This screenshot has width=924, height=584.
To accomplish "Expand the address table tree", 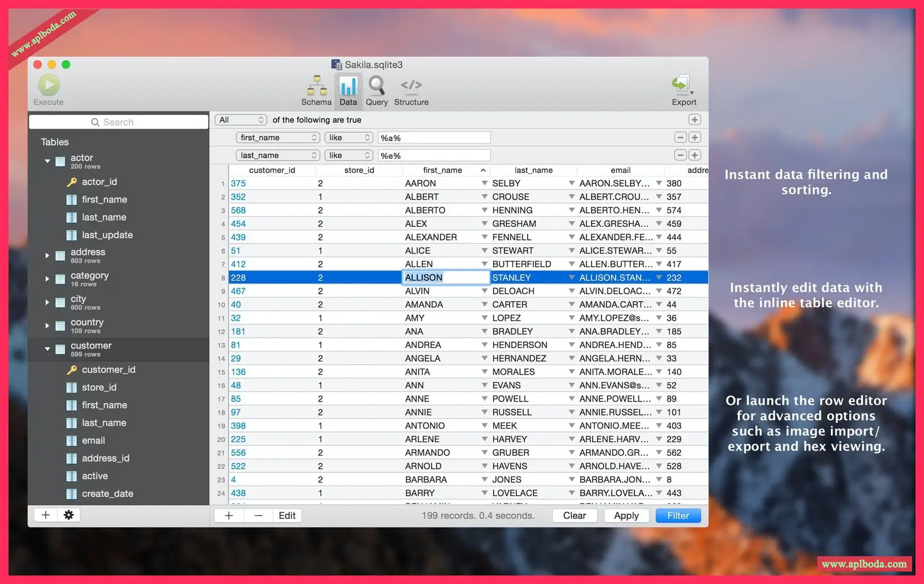I will click(48, 256).
